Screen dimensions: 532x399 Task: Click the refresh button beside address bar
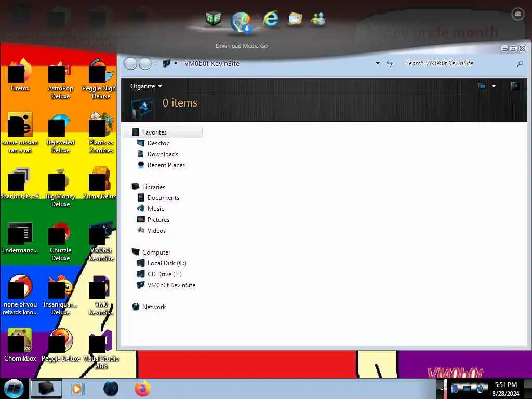point(390,63)
